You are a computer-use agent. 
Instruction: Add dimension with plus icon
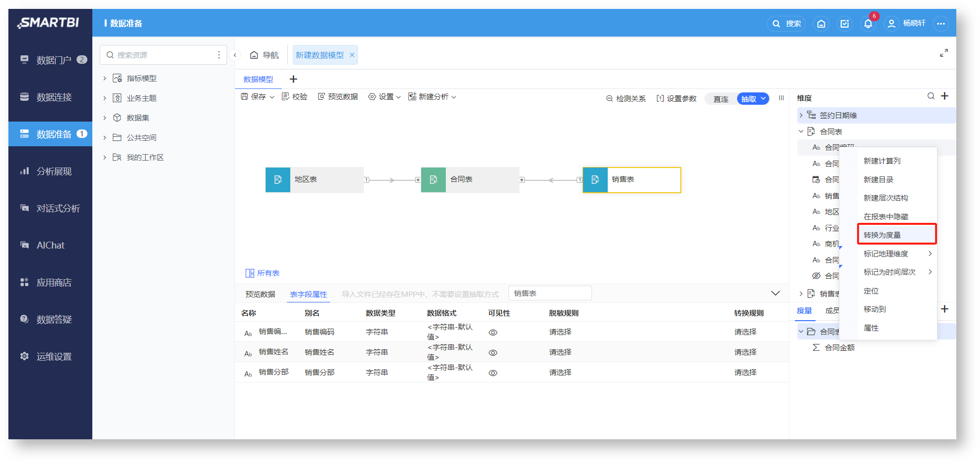point(944,96)
